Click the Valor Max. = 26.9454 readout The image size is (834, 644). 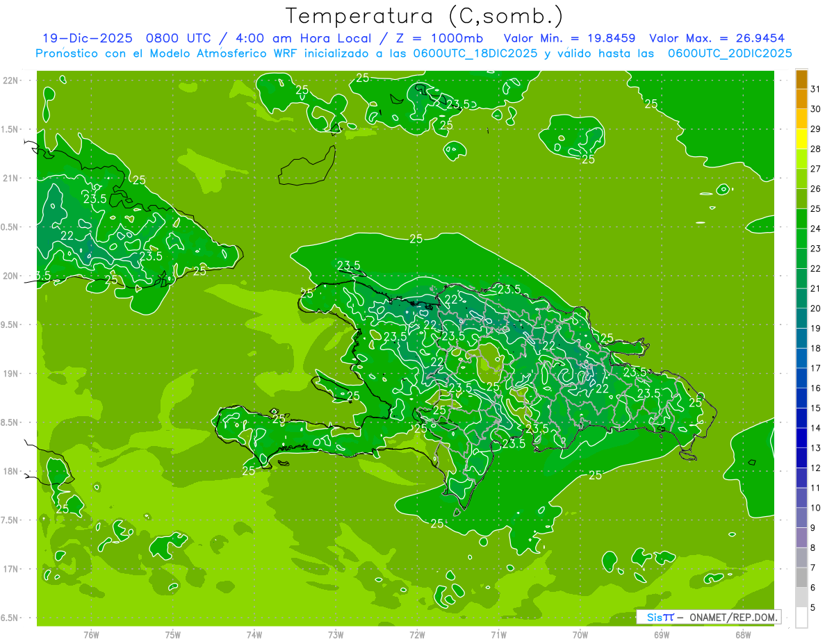(x=717, y=38)
